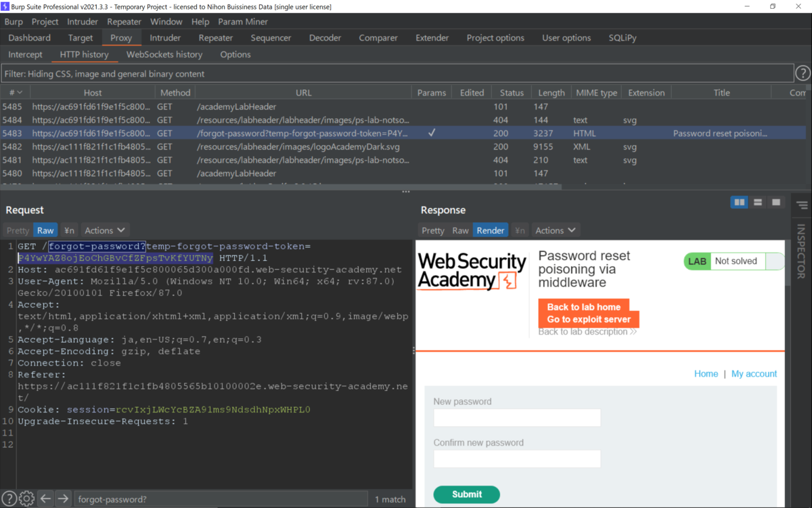Sort by the # column header

coord(15,93)
